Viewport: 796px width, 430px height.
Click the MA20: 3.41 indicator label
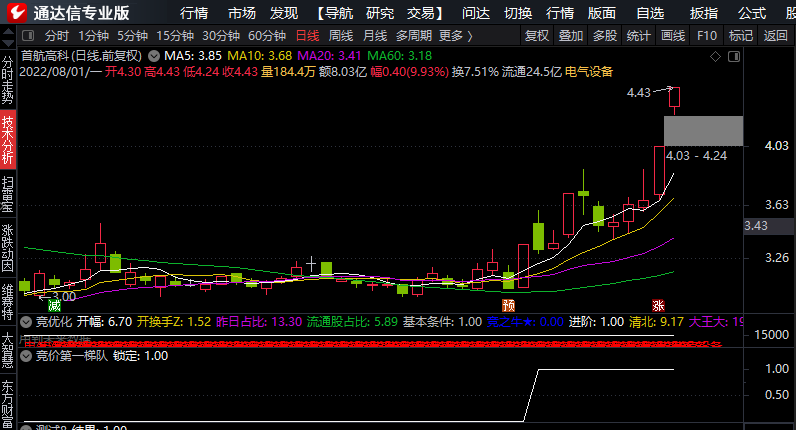(x=329, y=56)
